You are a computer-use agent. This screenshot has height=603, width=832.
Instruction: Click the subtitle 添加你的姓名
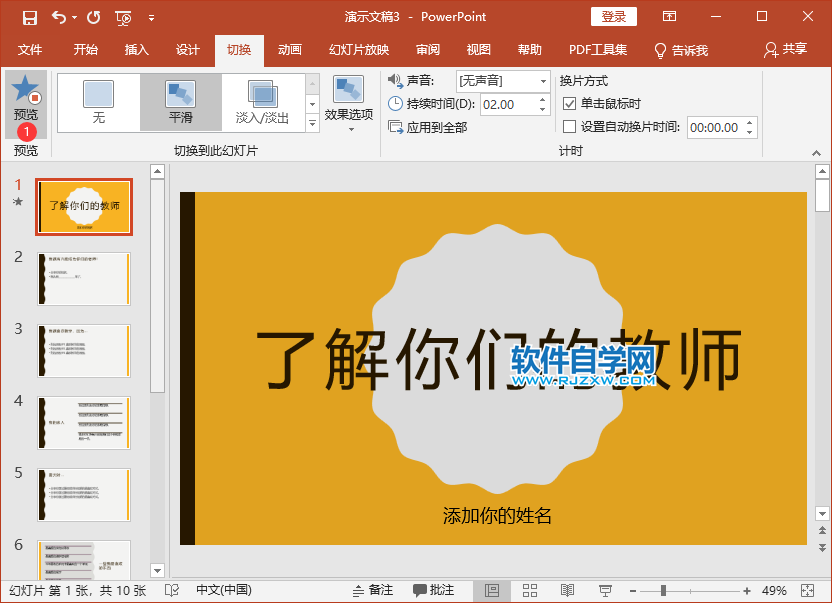pos(498,515)
